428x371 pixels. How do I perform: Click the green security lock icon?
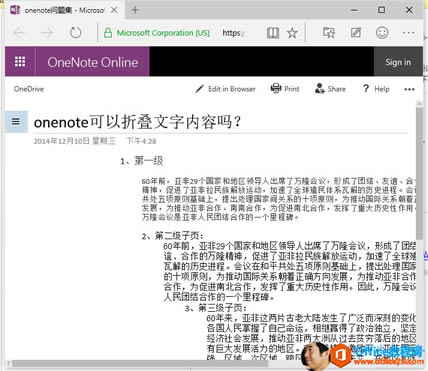[x=108, y=33]
